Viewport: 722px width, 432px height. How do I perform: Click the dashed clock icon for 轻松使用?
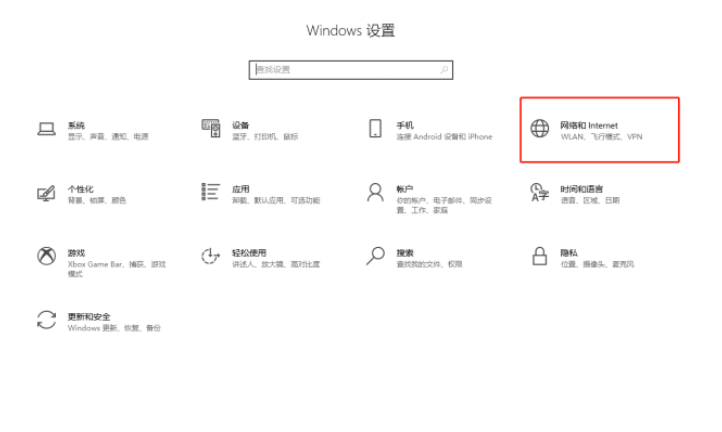tap(210, 256)
